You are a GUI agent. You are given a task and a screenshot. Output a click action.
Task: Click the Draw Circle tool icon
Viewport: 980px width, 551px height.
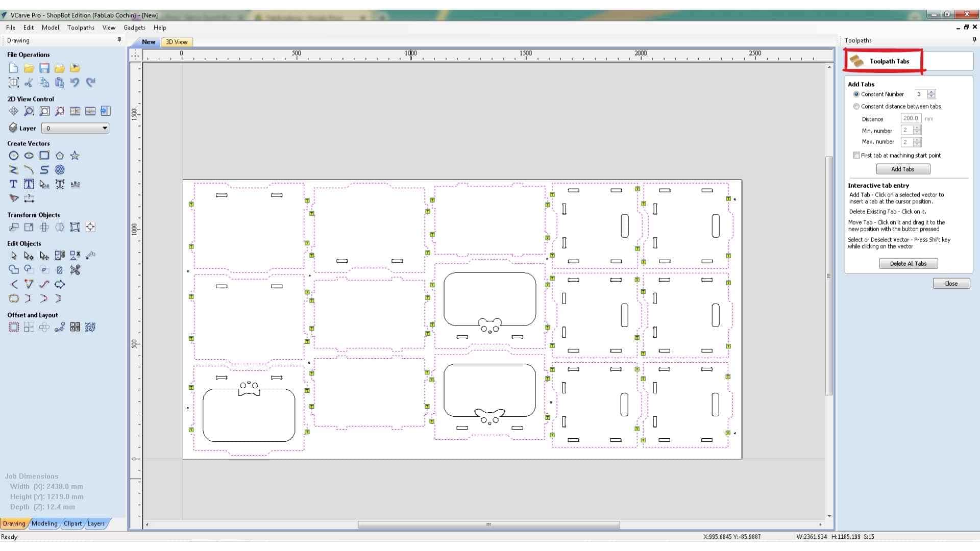tap(13, 156)
